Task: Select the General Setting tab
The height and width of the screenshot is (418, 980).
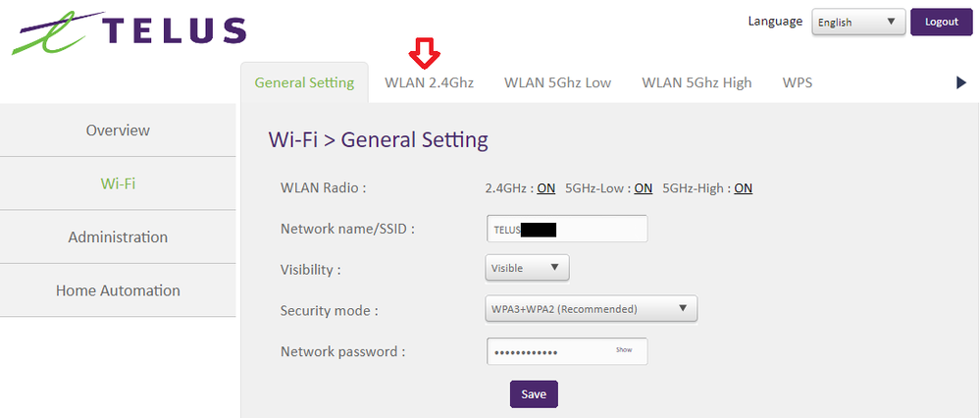Action: pos(304,82)
